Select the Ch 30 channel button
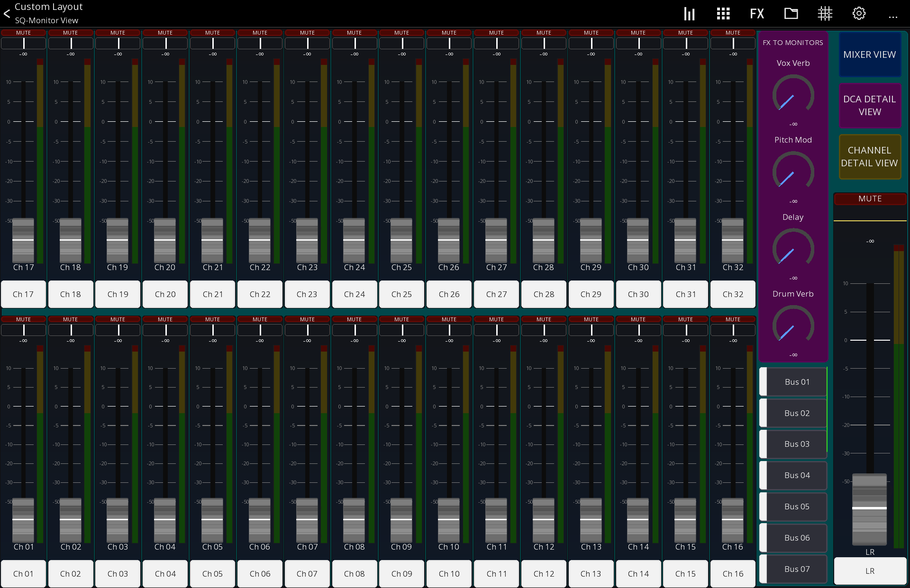The height and width of the screenshot is (588, 910). [638, 294]
